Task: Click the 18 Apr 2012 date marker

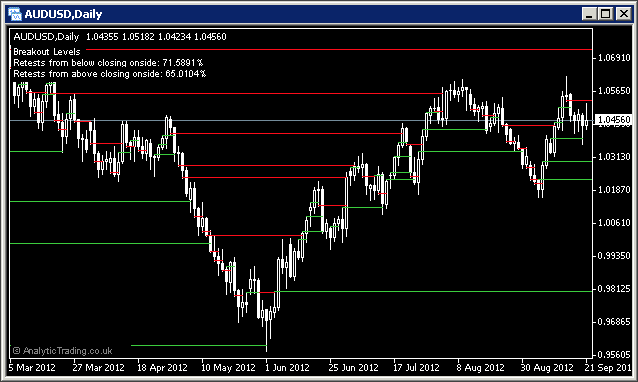Action: pyautogui.click(x=162, y=367)
